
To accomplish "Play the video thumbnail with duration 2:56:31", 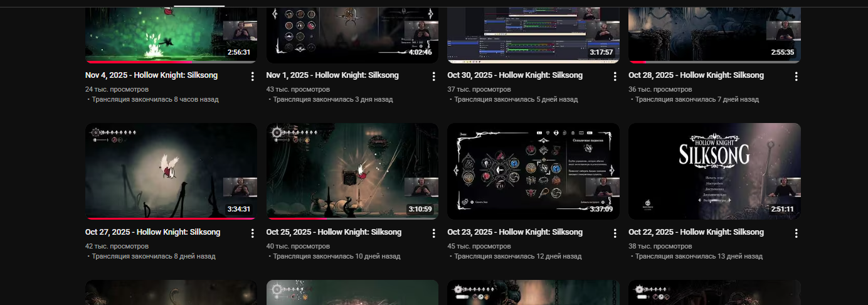I will (171, 35).
